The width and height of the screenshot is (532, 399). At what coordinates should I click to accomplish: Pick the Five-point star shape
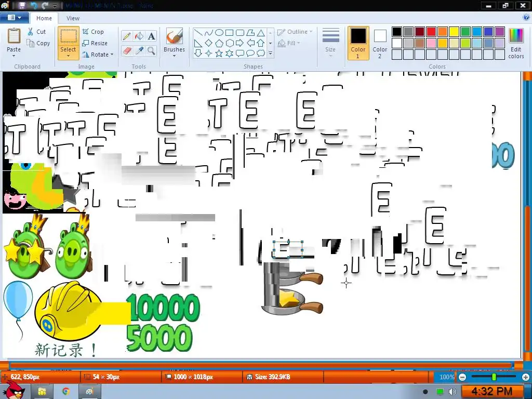tap(219, 54)
